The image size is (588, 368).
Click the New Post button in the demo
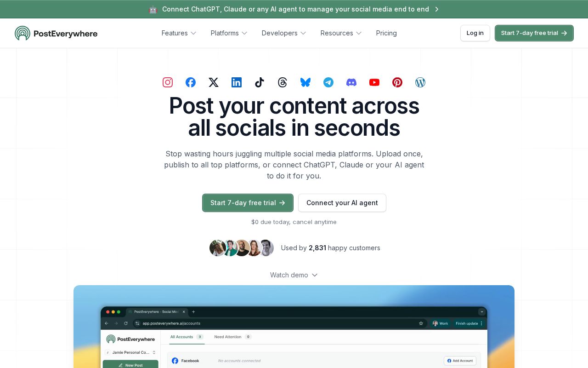point(130,364)
